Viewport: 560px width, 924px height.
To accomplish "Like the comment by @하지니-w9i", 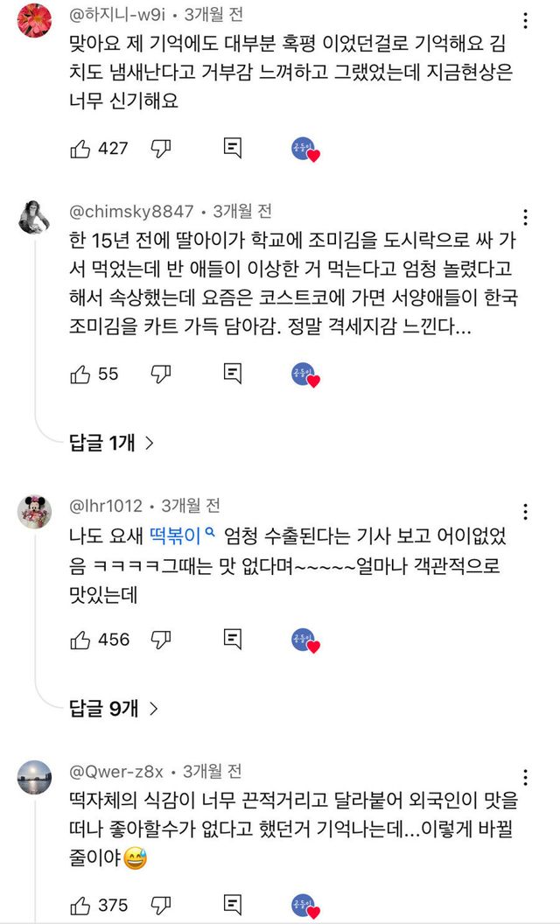I will point(80,148).
